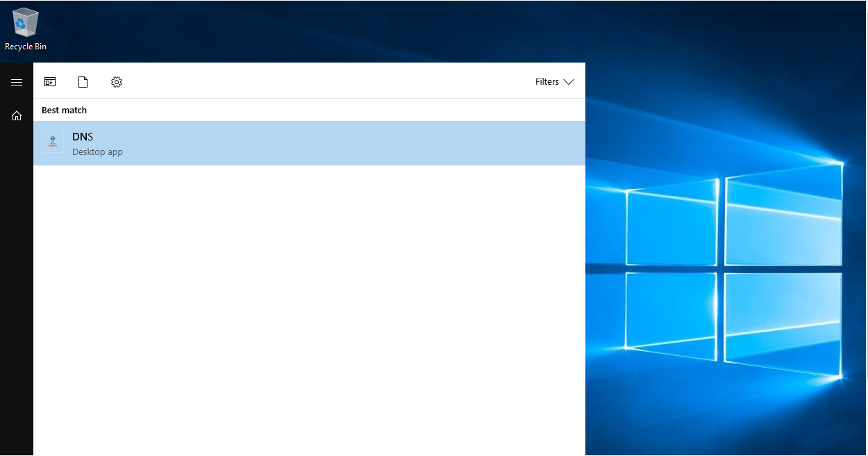Filter search results by Settings gear icon
This screenshot has height=456, width=868.
(x=117, y=82)
